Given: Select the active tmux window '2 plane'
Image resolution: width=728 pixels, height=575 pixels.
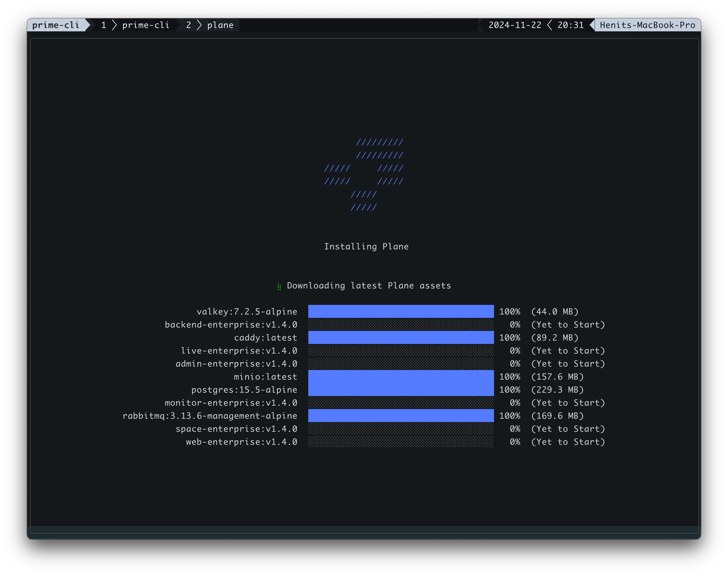Looking at the screenshot, I should tap(220, 25).
